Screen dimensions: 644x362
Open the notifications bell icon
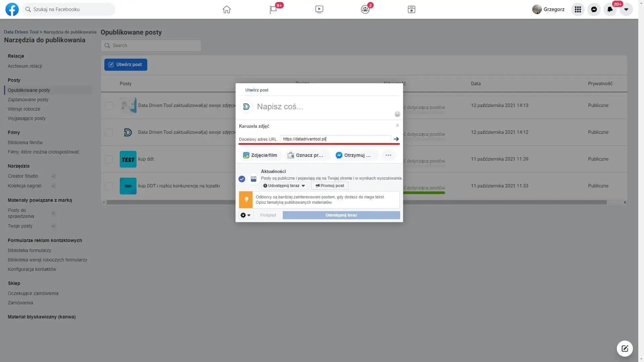click(610, 9)
